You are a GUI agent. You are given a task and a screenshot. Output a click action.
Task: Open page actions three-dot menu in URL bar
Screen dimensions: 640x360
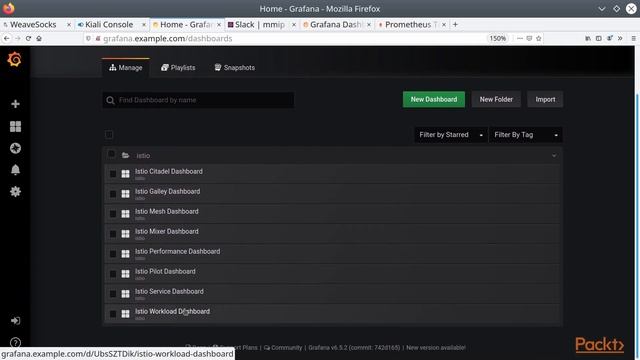coord(520,38)
